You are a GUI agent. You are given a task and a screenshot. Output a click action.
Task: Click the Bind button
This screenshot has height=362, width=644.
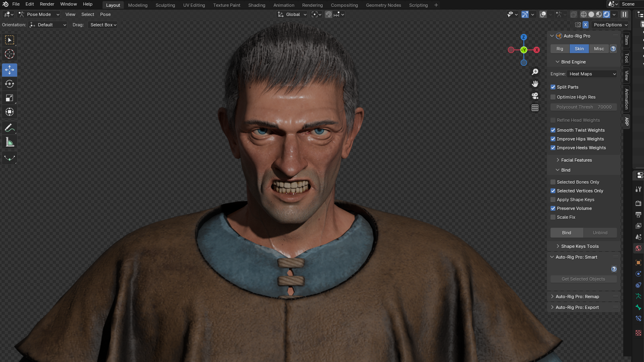[567, 233]
